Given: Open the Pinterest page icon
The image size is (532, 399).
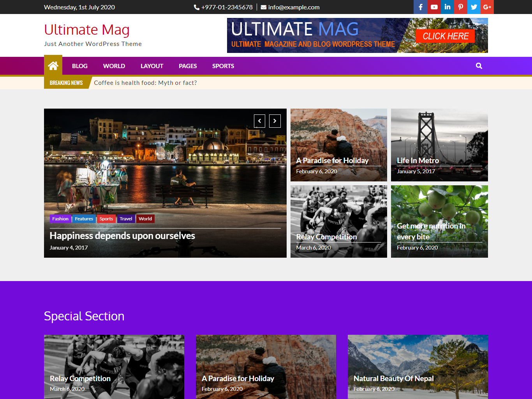Looking at the screenshot, I should (x=460, y=7).
